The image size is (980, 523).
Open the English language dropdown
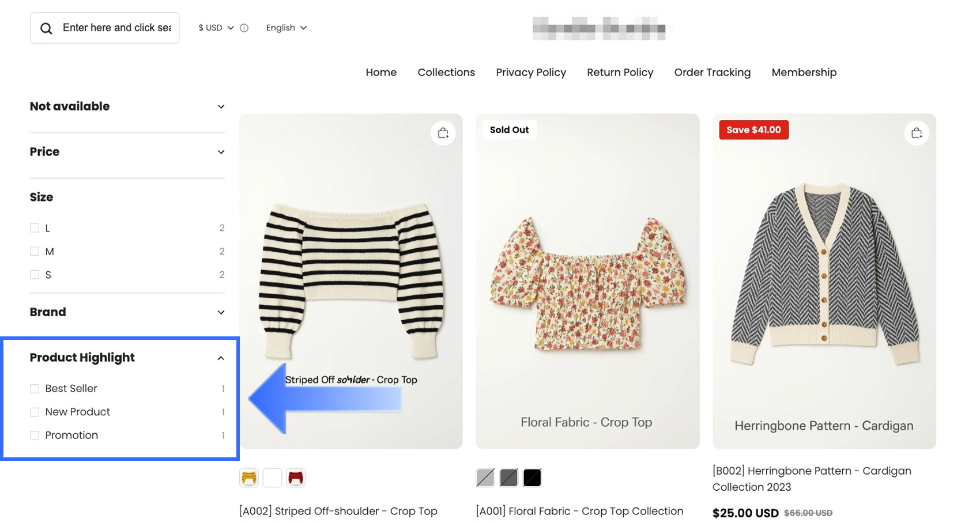[286, 28]
